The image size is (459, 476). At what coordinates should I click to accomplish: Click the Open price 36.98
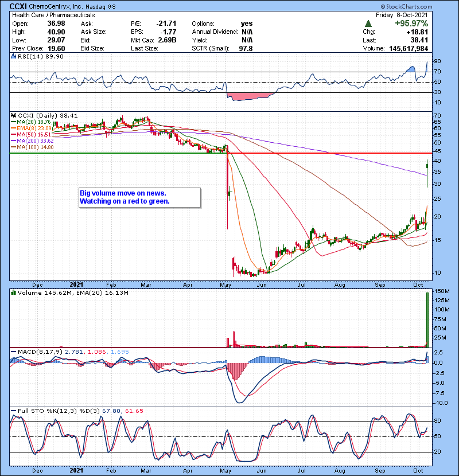[56, 24]
